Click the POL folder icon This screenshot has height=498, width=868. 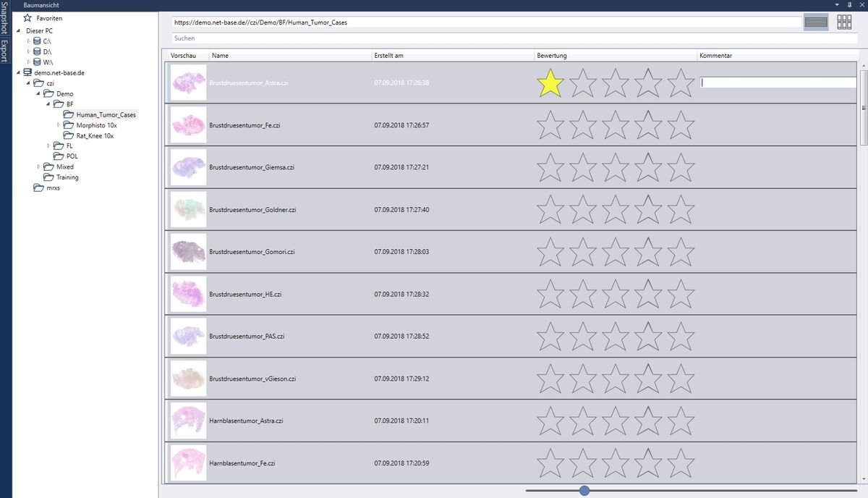tap(59, 156)
